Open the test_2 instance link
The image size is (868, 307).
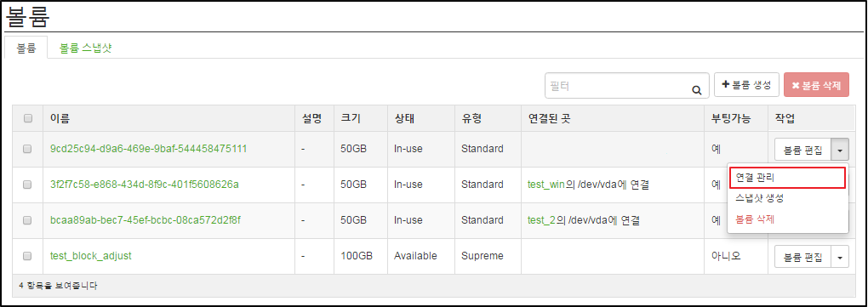click(x=541, y=220)
